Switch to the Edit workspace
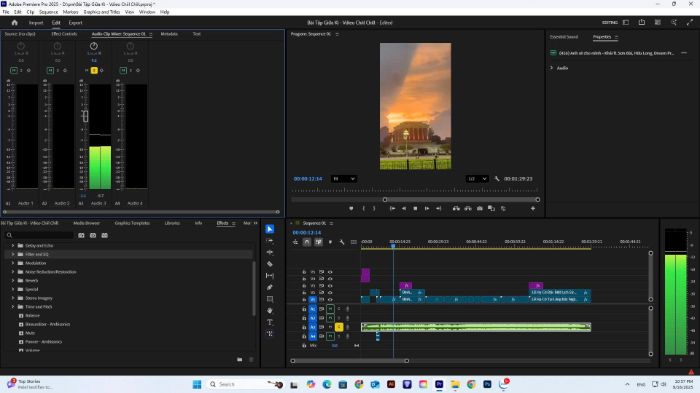This screenshot has height=393, width=700. [x=56, y=22]
